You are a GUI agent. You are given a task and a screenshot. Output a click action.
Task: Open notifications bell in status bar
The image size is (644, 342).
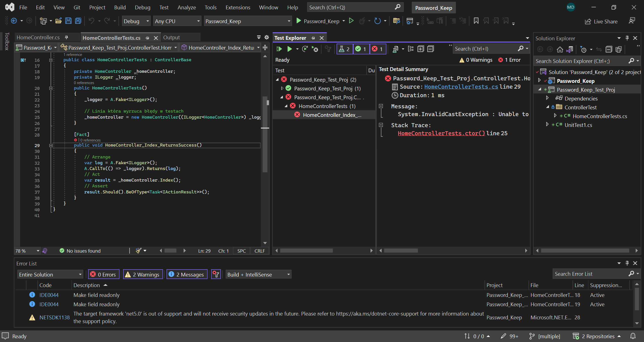(633, 336)
